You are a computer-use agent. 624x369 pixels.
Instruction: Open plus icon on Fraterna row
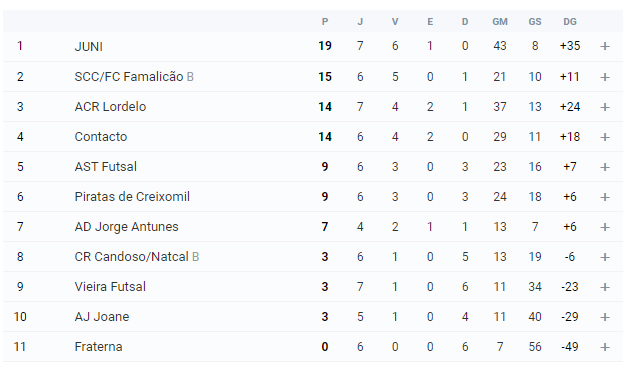tap(605, 347)
